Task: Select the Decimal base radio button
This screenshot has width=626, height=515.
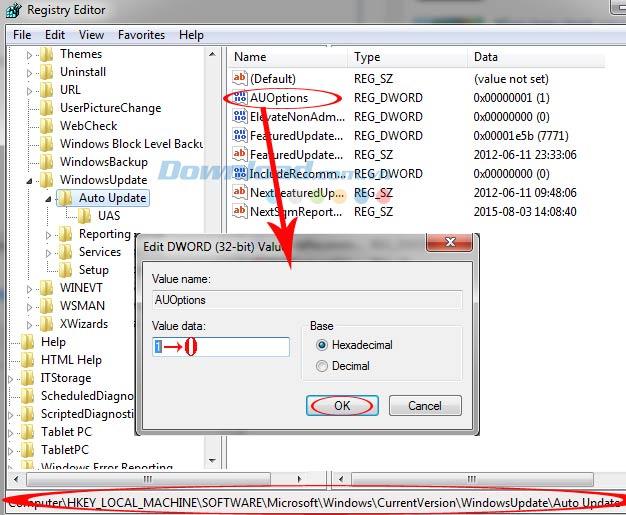Action: point(322,366)
